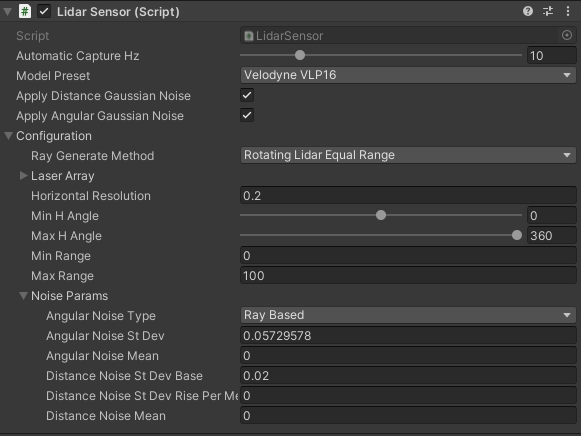This screenshot has width=581, height=436.
Task: Click the Horizontal Resolution input field
Action: pyautogui.click(x=408, y=196)
